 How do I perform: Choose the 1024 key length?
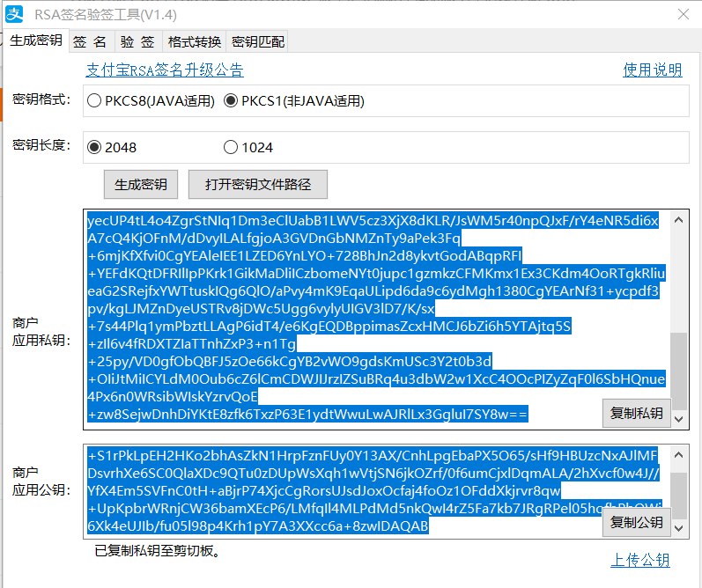[248, 147]
